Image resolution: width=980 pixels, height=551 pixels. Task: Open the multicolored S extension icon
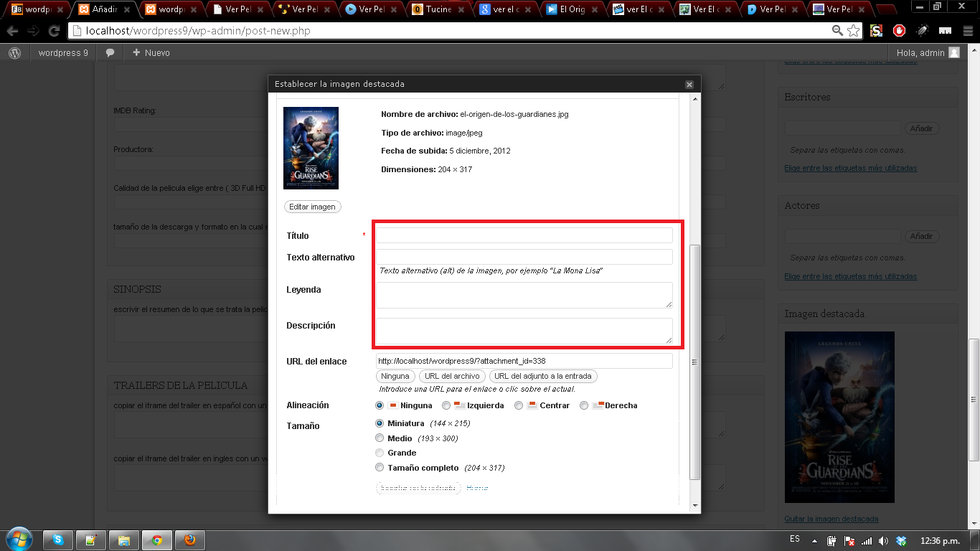[x=876, y=31]
